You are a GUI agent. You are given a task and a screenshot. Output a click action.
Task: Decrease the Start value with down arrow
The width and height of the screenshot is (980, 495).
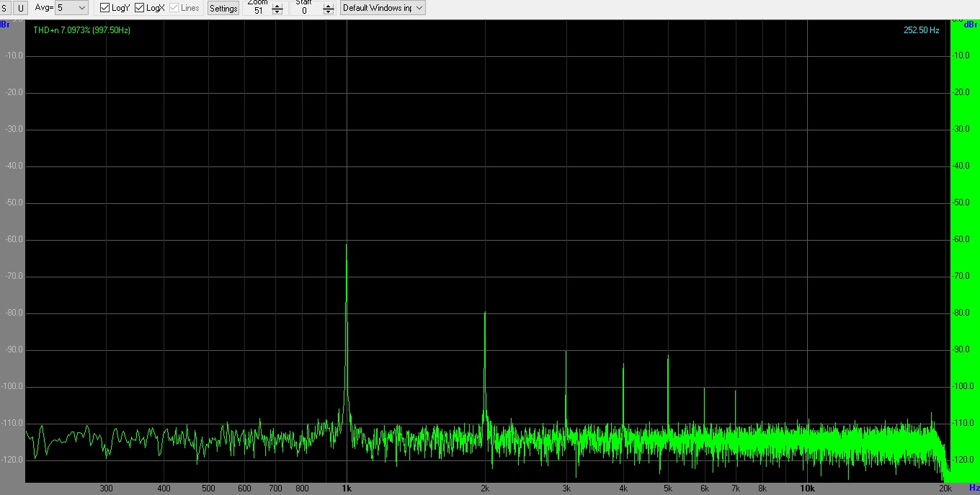pos(329,12)
